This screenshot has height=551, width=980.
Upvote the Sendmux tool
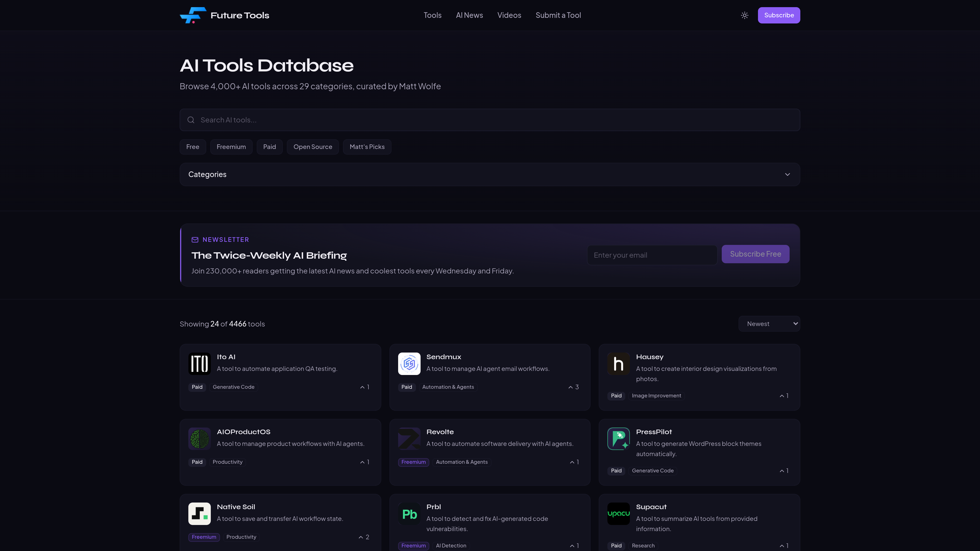574,387
